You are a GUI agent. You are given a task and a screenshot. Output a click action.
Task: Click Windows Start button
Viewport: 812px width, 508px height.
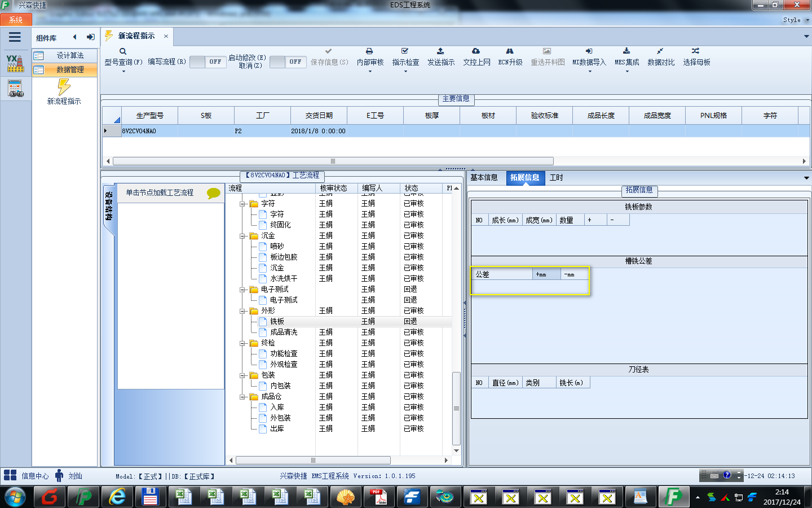point(15,497)
